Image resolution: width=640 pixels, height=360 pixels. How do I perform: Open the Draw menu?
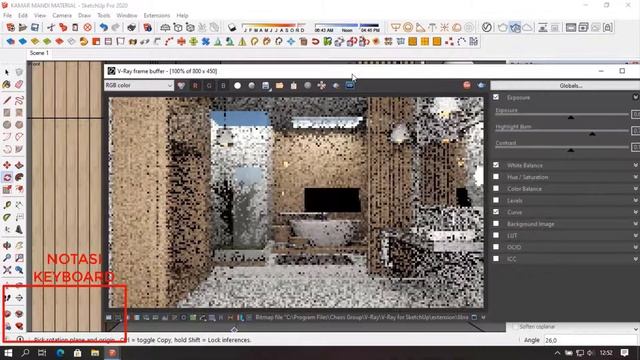[x=84, y=16]
